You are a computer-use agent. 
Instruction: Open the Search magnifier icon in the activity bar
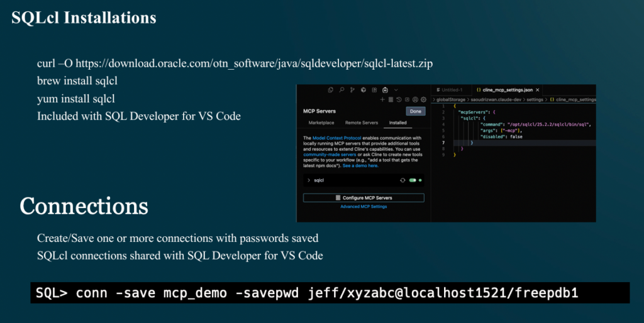pos(341,90)
